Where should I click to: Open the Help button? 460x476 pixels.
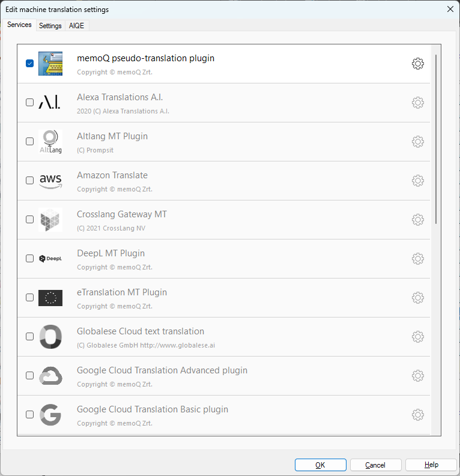coord(431,465)
